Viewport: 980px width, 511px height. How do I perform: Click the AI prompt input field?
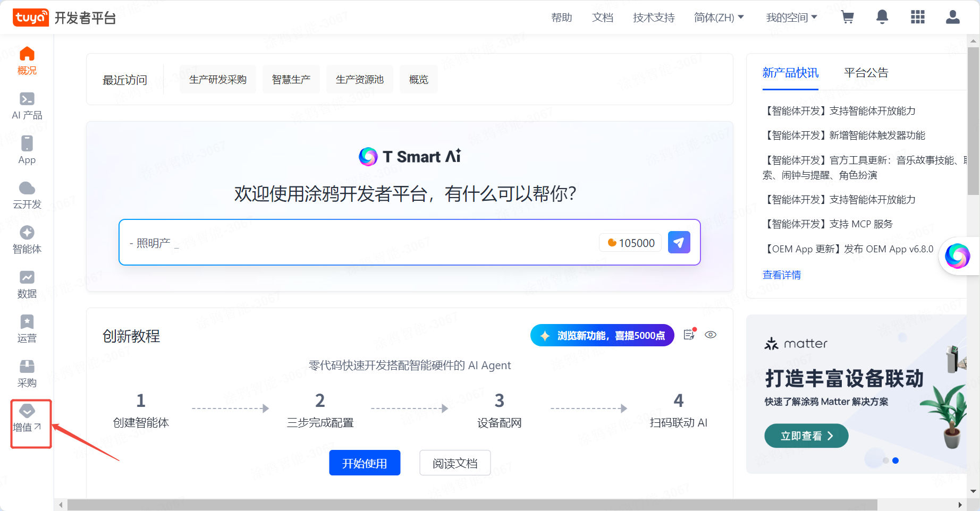click(361, 243)
